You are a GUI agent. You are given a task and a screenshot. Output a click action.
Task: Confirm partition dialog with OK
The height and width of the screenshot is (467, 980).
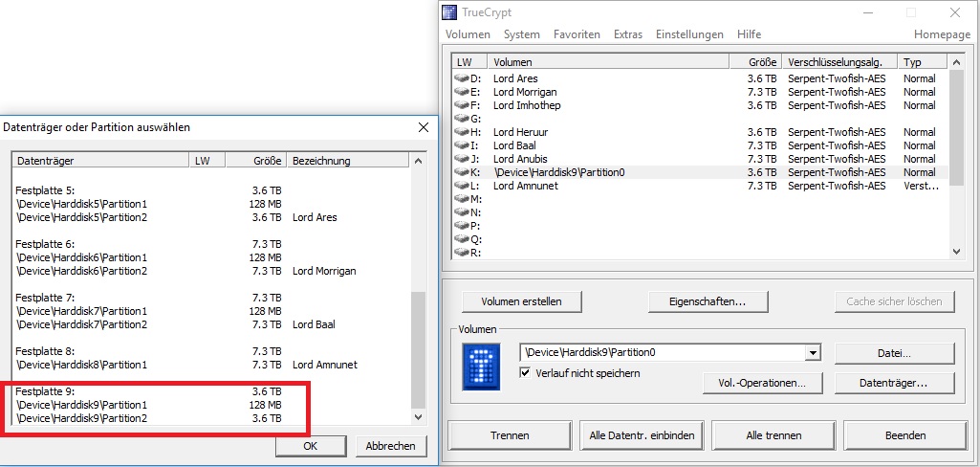click(x=311, y=446)
